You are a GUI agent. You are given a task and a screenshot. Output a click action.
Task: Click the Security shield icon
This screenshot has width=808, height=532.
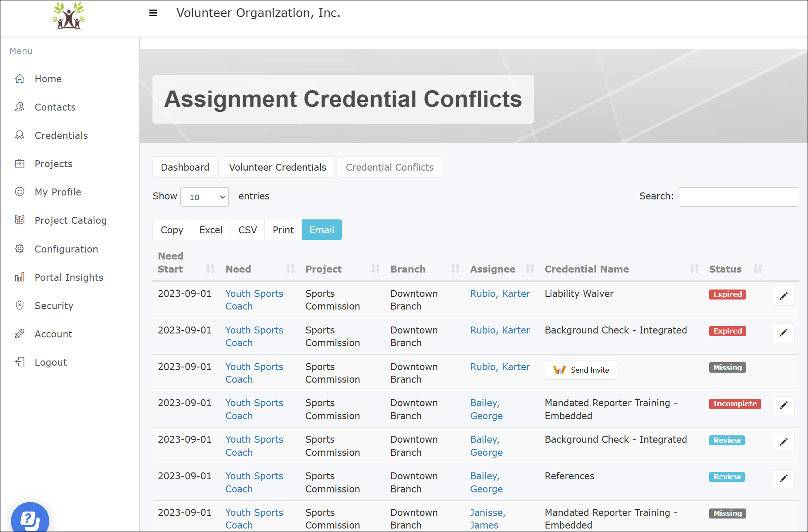coord(20,306)
